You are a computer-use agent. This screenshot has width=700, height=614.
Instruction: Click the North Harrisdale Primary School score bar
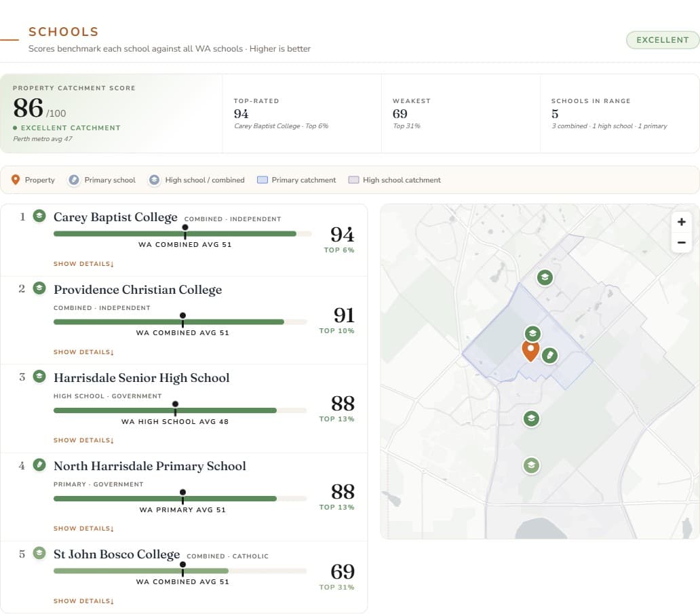pyautogui.click(x=180, y=499)
